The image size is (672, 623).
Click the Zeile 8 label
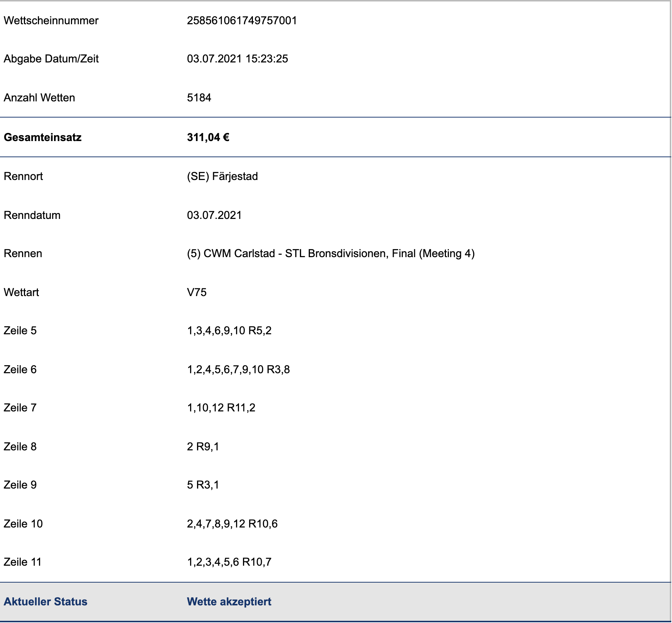point(20,447)
